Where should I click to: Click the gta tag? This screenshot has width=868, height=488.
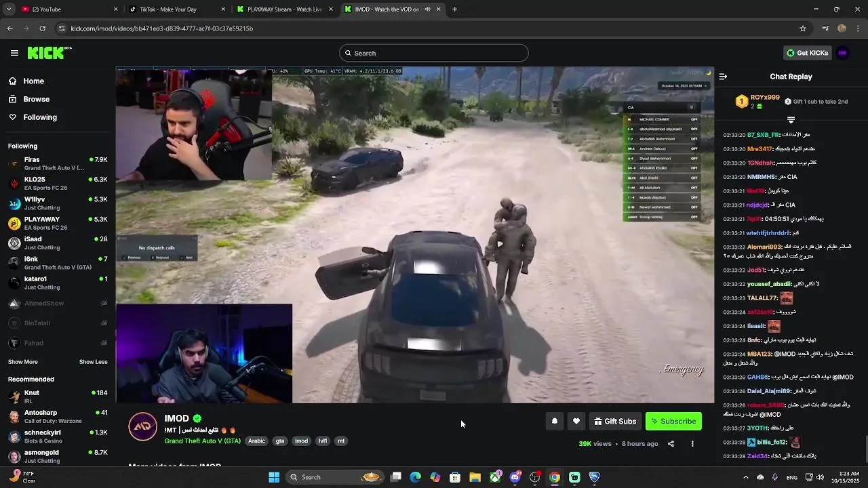(x=280, y=441)
